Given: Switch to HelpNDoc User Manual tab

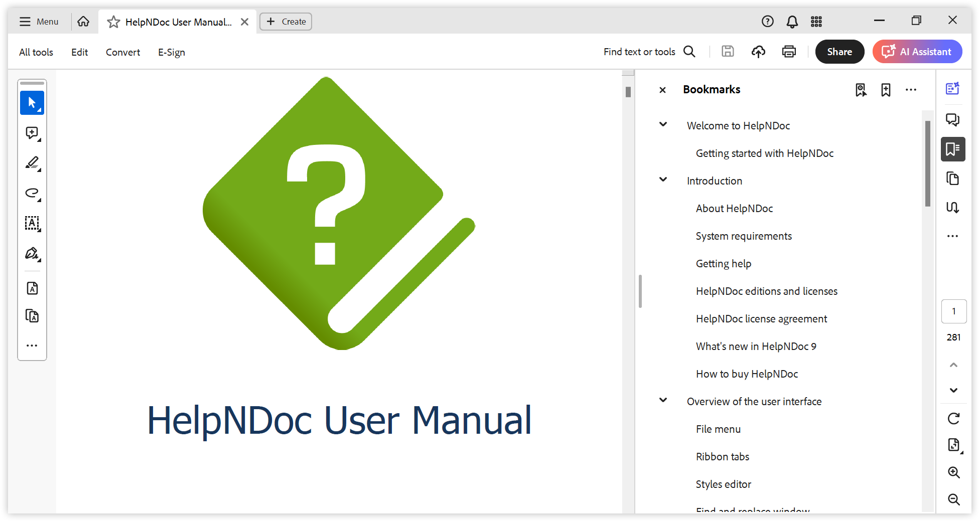Looking at the screenshot, I should tap(178, 22).
